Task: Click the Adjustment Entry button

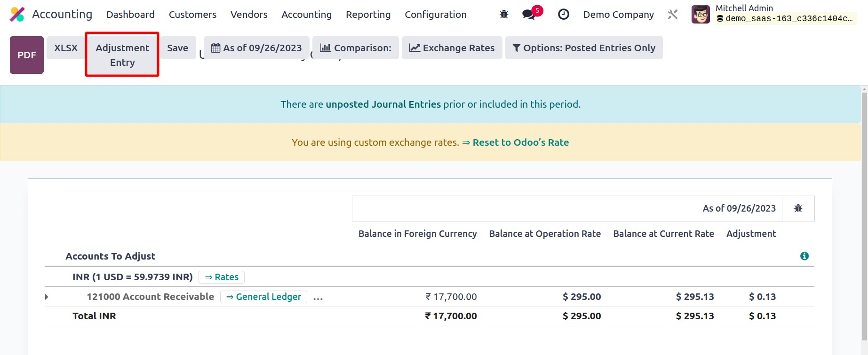Action: [x=122, y=55]
